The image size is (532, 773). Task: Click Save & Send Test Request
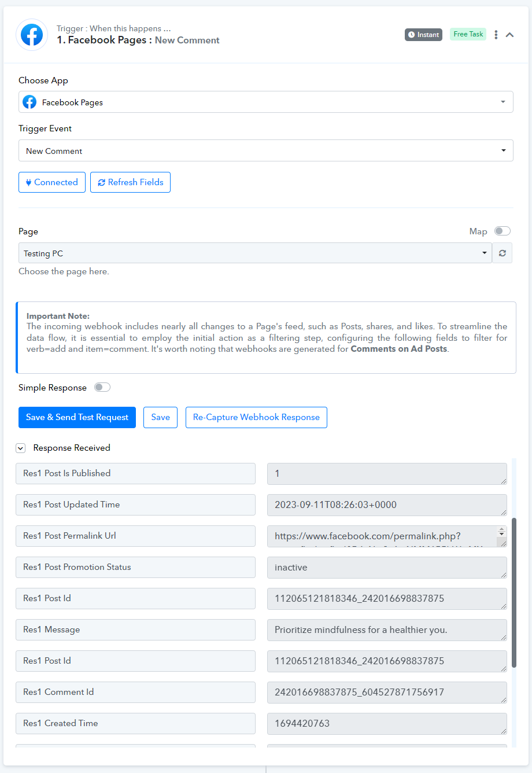(77, 417)
